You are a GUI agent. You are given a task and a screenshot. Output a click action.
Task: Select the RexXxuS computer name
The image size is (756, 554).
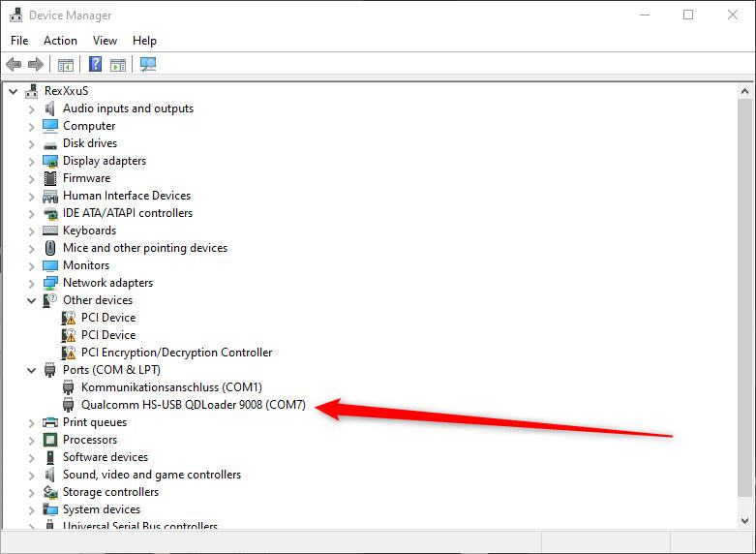pos(67,91)
